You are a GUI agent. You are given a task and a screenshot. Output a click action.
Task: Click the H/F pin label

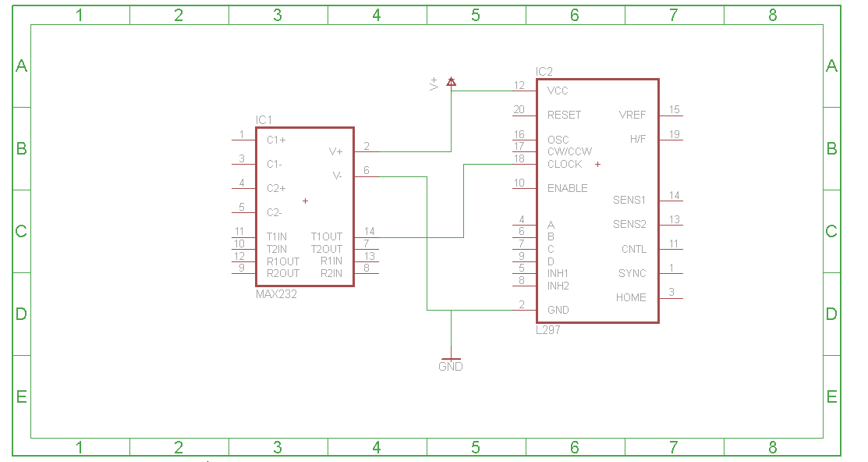click(x=638, y=139)
